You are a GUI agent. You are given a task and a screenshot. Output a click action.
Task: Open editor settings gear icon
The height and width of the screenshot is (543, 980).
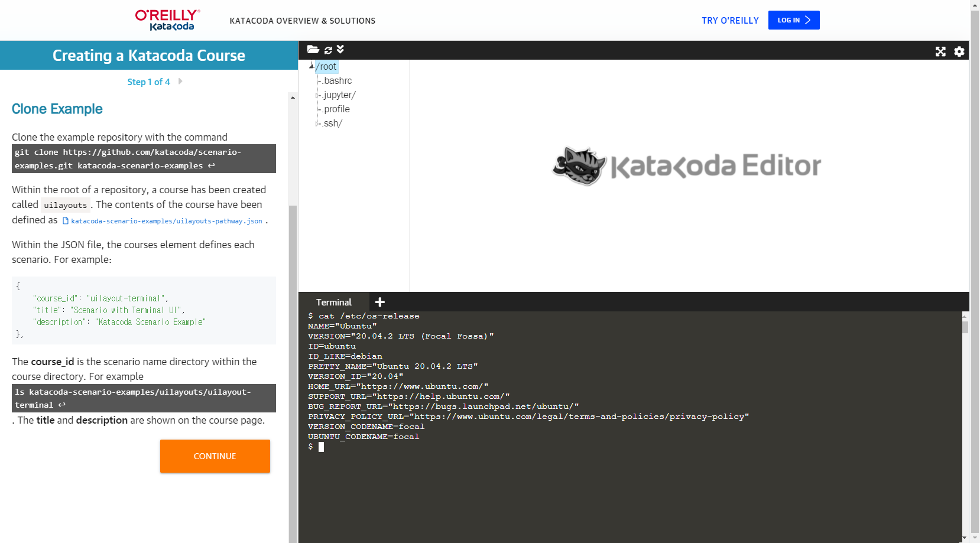959,52
